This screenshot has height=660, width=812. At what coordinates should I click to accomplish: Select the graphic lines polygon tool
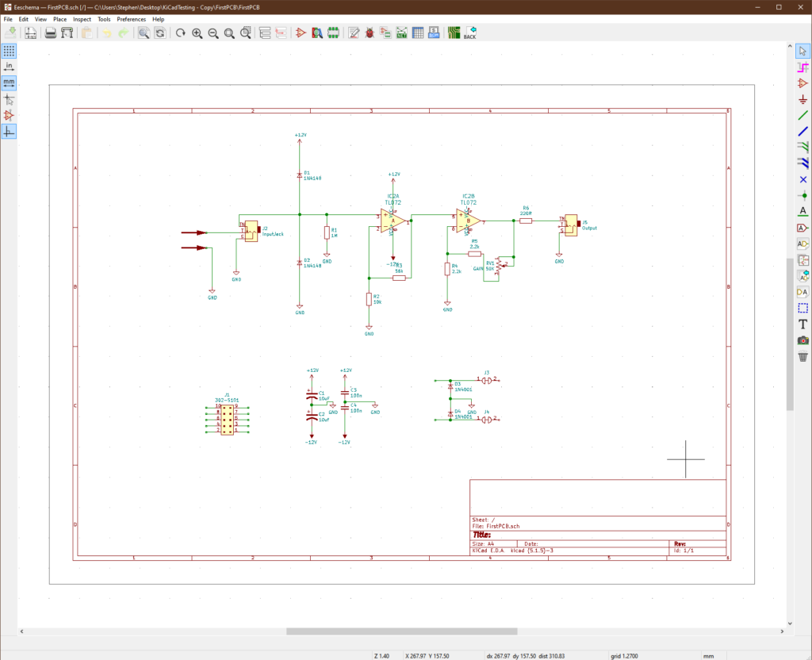click(802, 309)
